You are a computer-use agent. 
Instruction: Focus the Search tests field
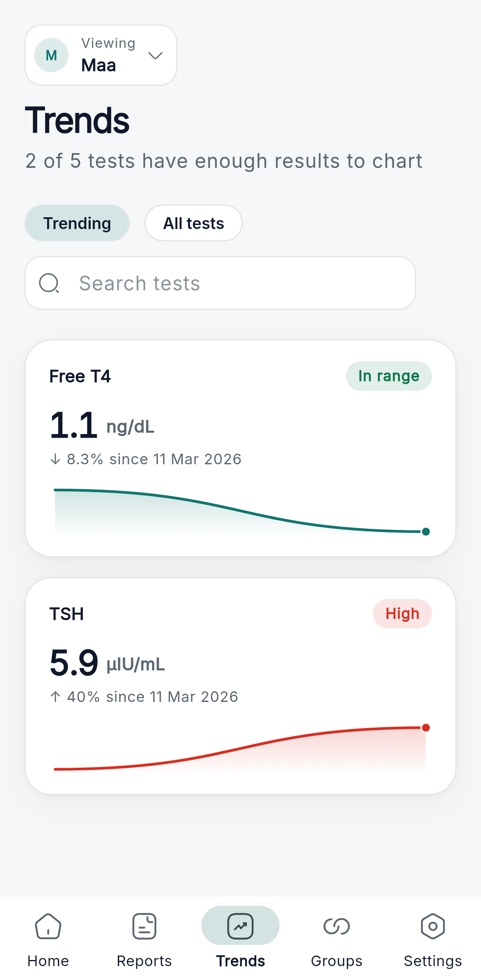pyautogui.click(x=220, y=283)
